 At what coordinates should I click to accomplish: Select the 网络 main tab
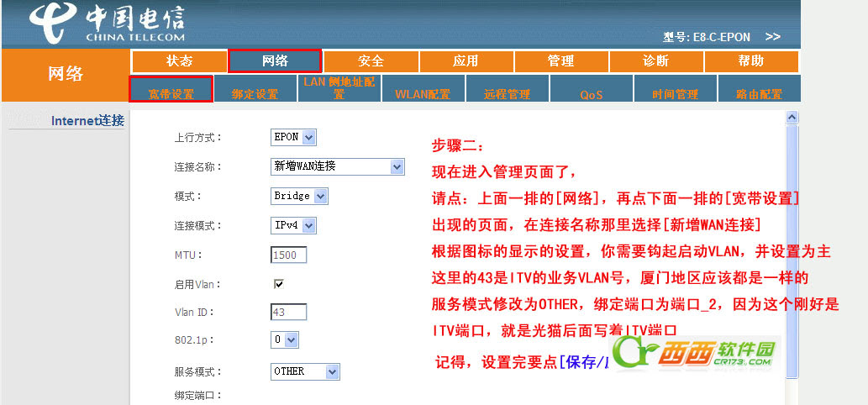point(275,61)
